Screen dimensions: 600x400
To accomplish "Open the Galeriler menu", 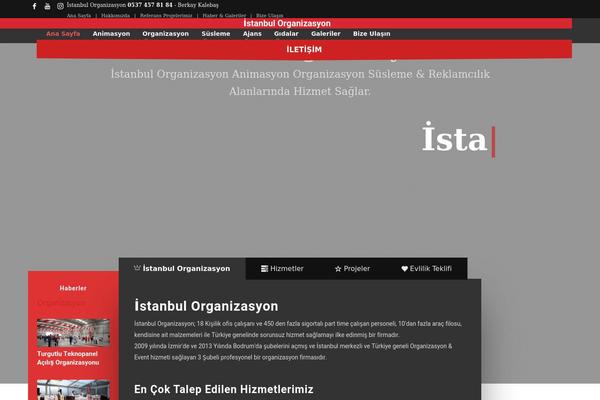I will 326,34.
